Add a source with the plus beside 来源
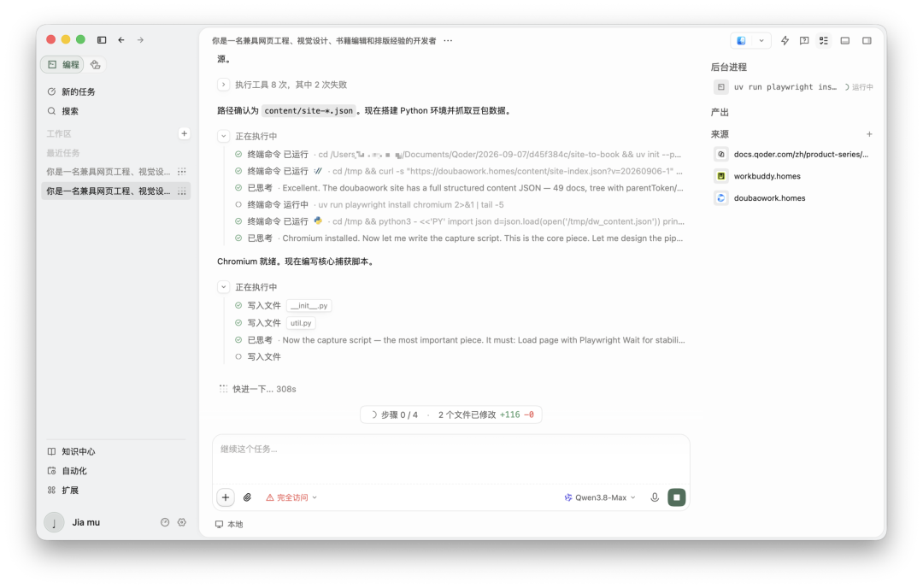 coord(869,134)
